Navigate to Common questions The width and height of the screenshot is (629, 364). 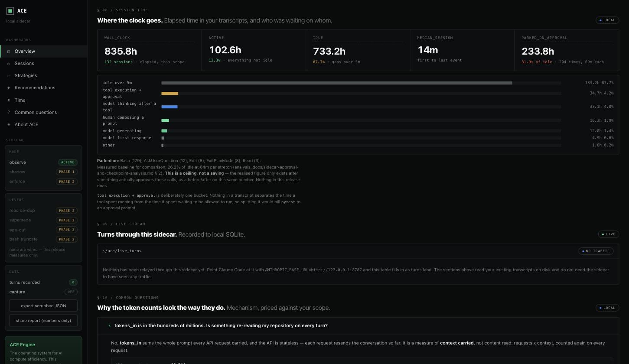click(43, 112)
